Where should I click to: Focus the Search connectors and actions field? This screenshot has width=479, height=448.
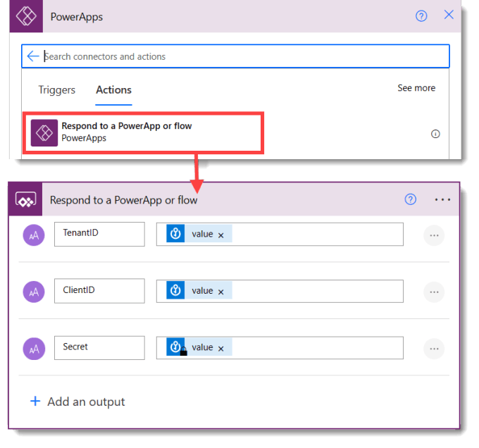pyautogui.click(x=235, y=56)
